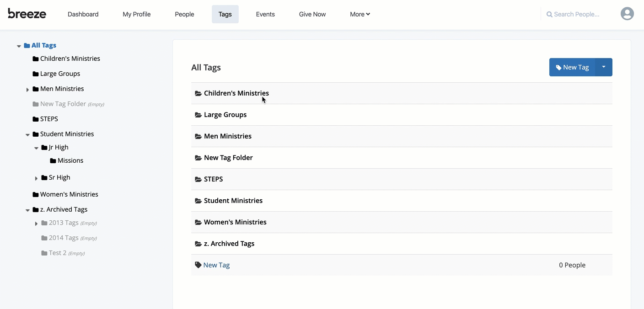
Task: Select All Tags label in sidebar
Action: click(44, 45)
